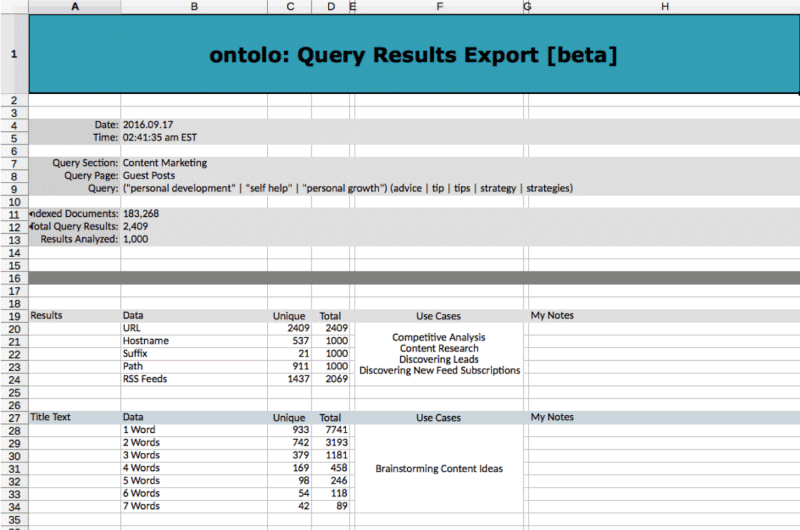Select the 2 Words data cell
This screenshot has height=530, width=800.
pos(194,442)
